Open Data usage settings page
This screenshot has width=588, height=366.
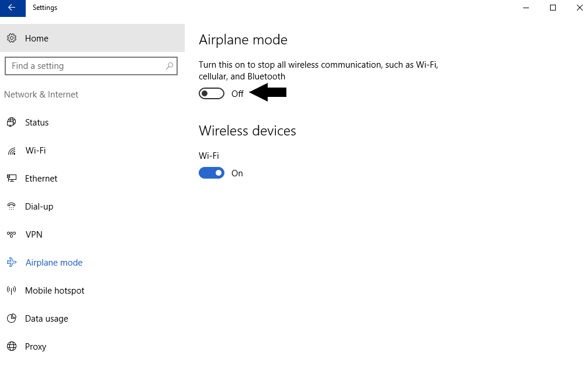tap(47, 319)
